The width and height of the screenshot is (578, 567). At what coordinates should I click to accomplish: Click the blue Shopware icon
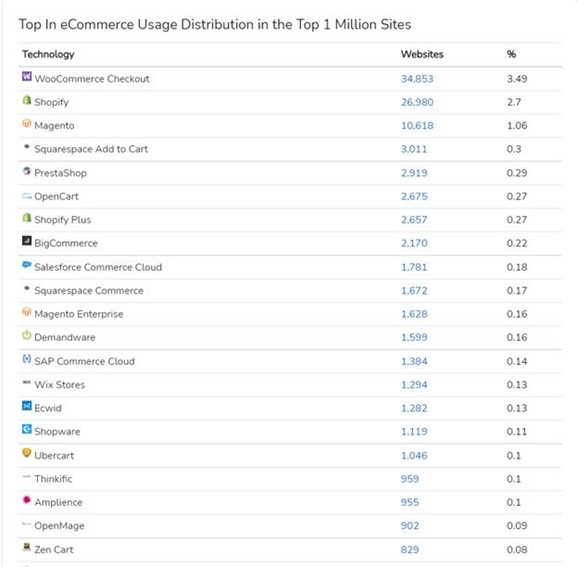(27, 429)
